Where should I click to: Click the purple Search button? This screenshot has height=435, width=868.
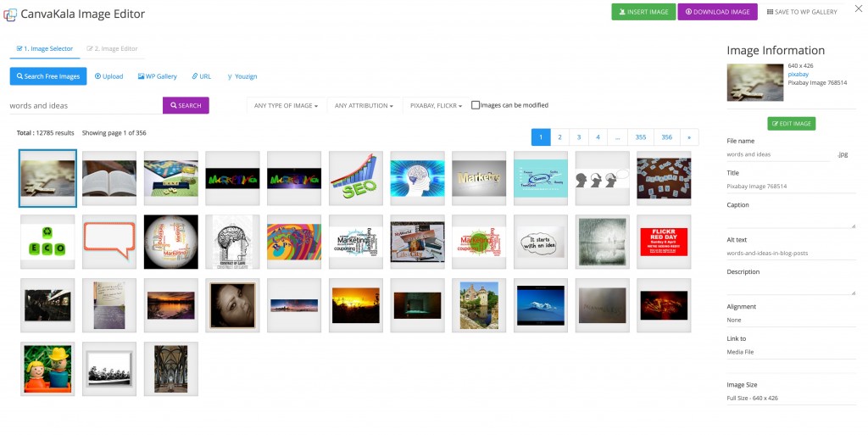[x=186, y=105]
